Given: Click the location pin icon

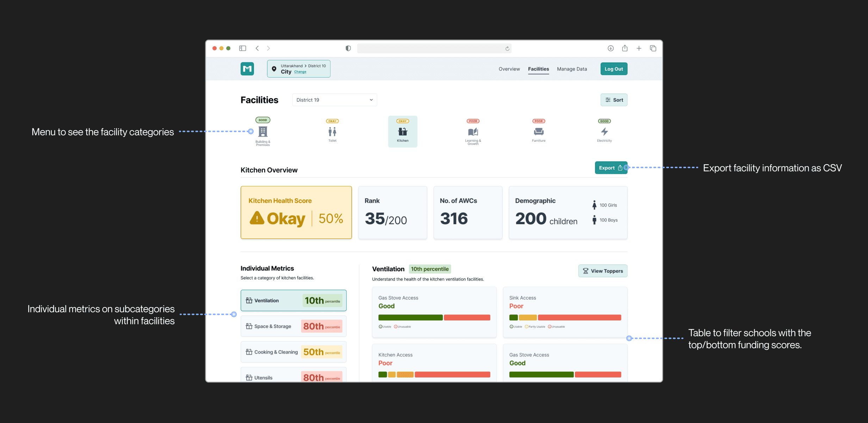Looking at the screenshot, I should pyautogui.click(x=274, y=69).
